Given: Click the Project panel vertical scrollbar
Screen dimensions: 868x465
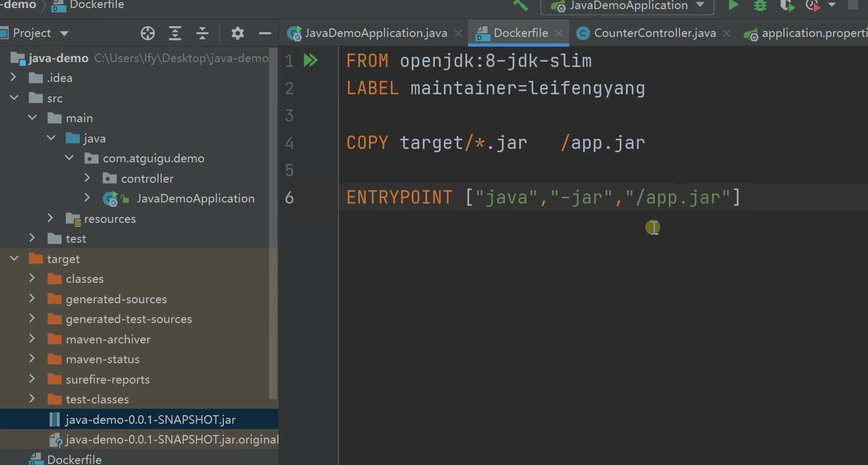Looking at the screenshot, I should click(273, 224).
